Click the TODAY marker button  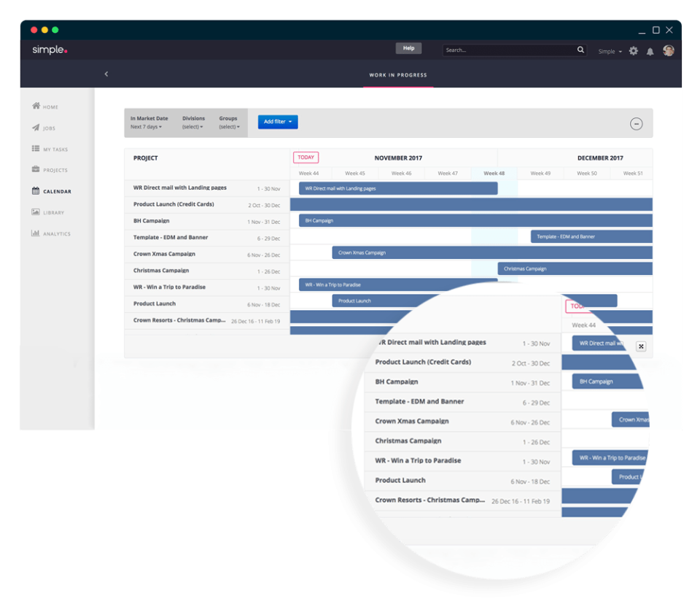click(x=306, y=158)
